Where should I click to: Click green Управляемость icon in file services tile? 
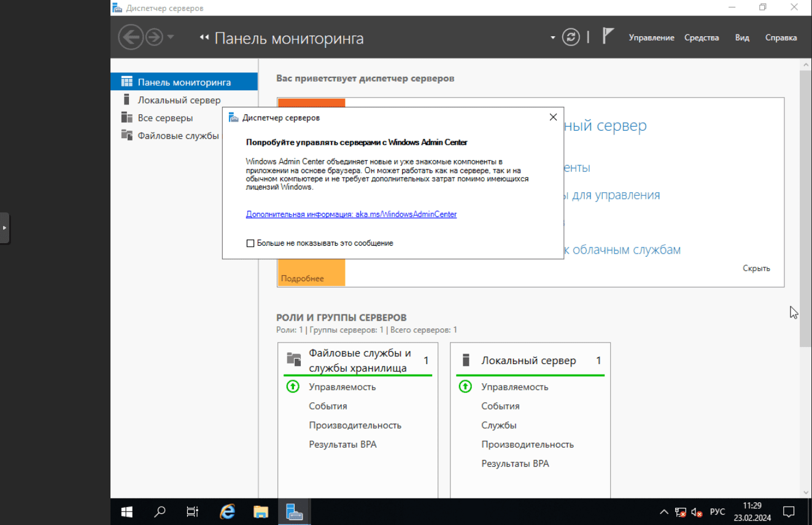click(293, 387)
